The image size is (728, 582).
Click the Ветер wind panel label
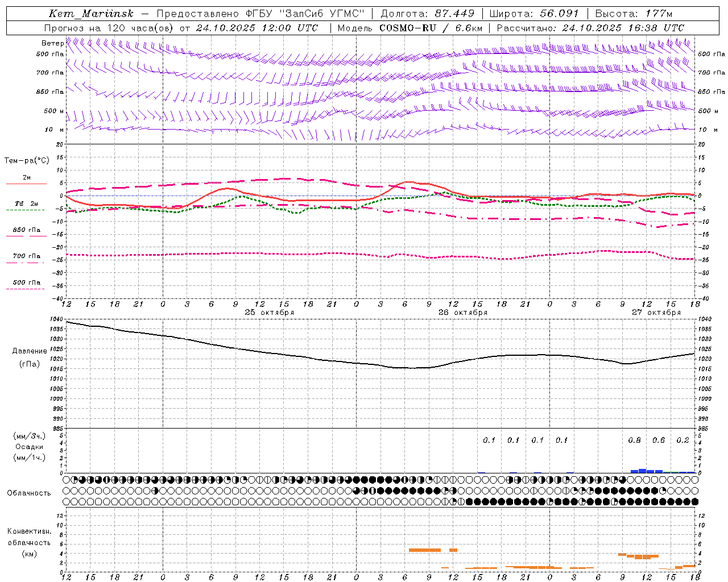(x=52, y=43)
